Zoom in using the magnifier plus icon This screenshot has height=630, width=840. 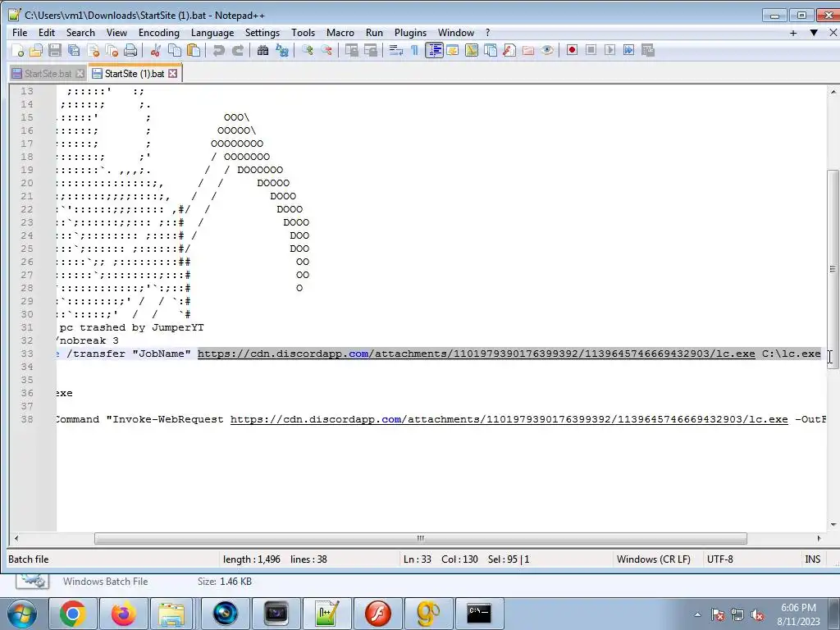click(308, 50)
